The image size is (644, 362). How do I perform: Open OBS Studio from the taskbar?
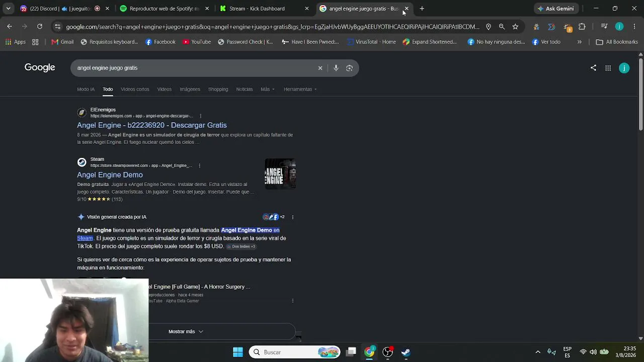(x=388, y=352)
